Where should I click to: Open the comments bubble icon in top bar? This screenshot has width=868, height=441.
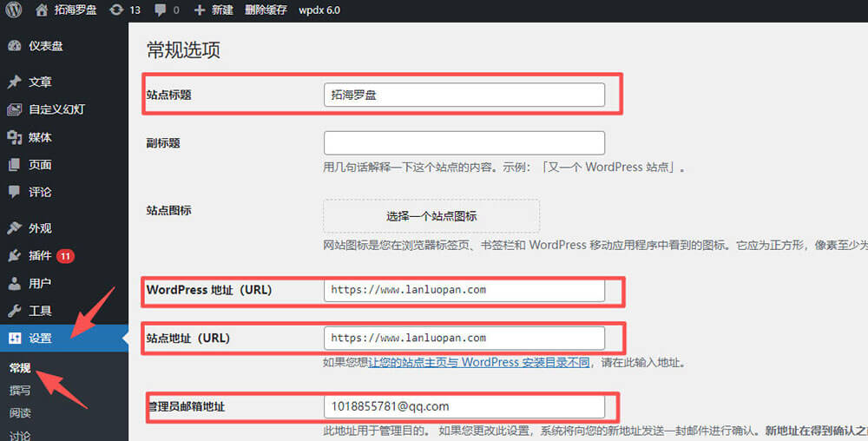coord(161,10)
